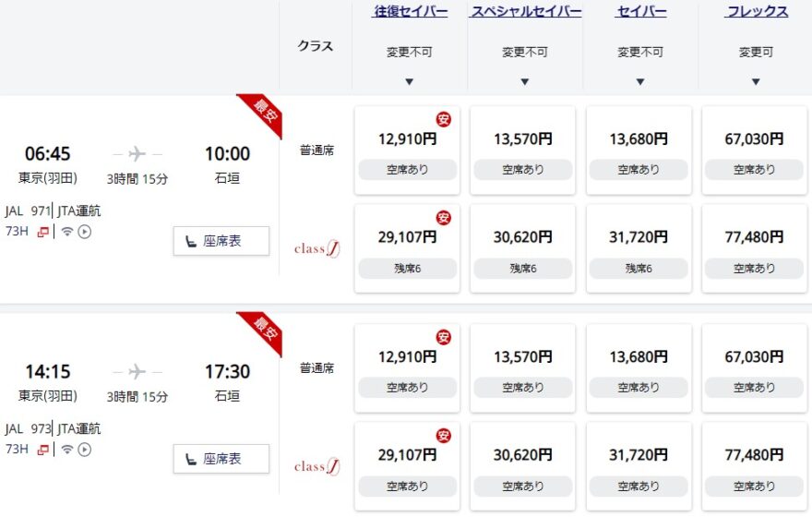812x517 pixels.
Task: Select the 77,480円 class J fare for the 14:15 flight
Action: pos(754,466)
